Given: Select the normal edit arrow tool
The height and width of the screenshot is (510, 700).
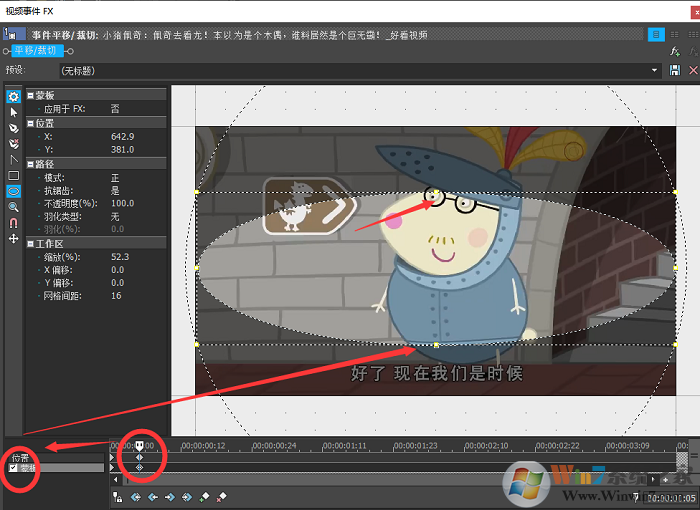Looking at the screenshot, I should click(x=14, y=112).
